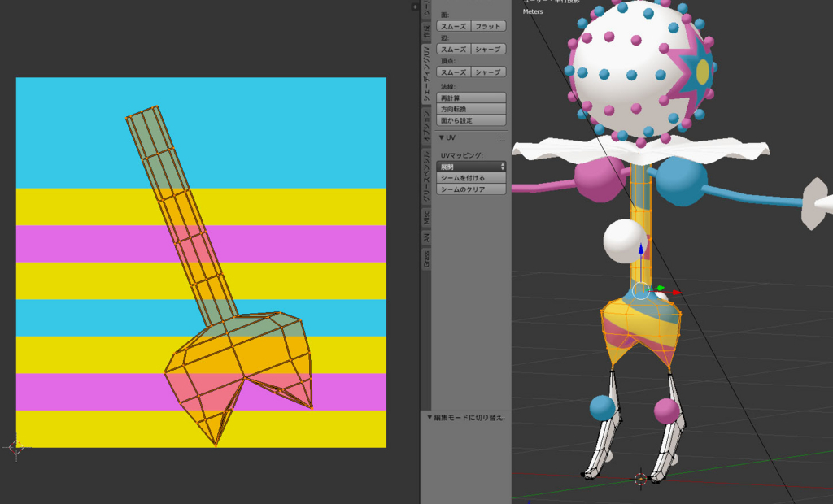Click スムーズ under 頂点
Viewport: 833px width, 504px height.
coord(454,72)
